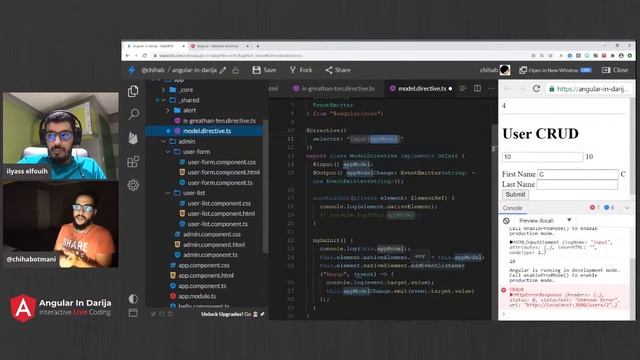Share the project
Viewport: 640px width, 360px height.
click(338, 70)
